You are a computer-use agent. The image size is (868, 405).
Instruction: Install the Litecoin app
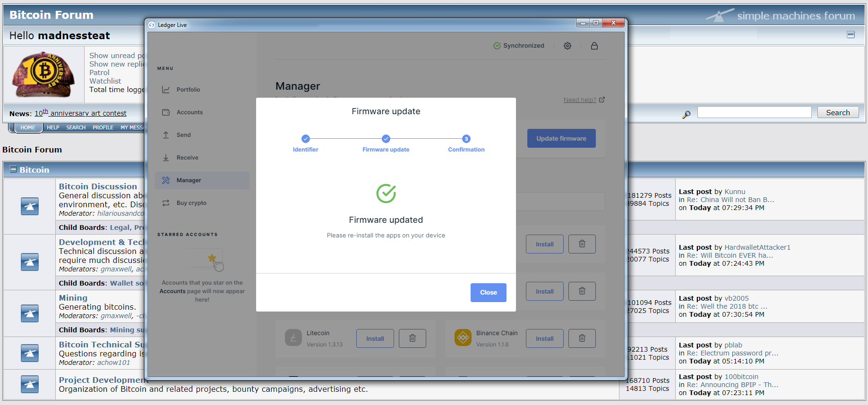click(375, 338)
